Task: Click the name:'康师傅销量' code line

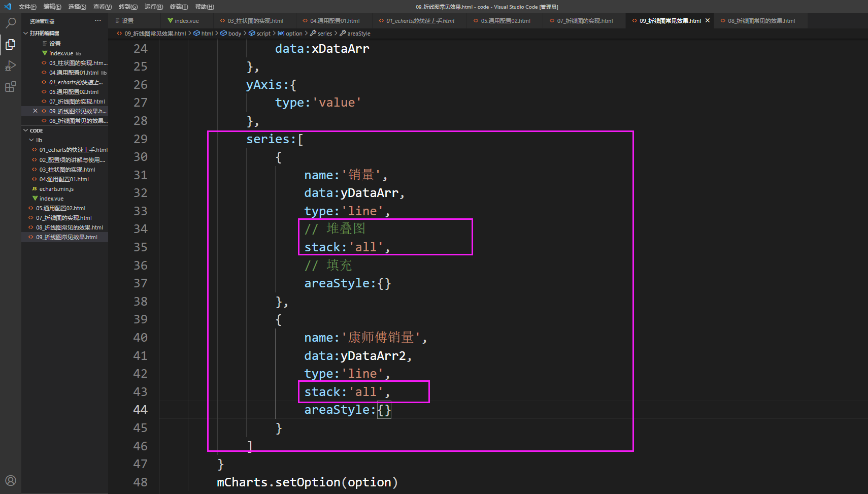Action: pyautogui.click(x=365, y=338)
